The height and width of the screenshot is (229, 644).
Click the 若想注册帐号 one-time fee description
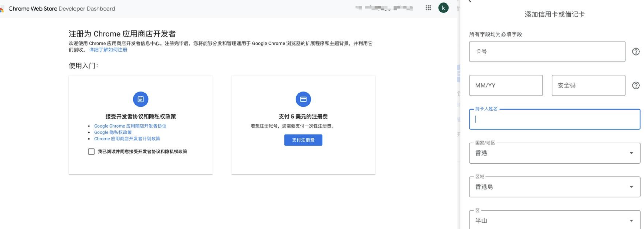pyautogui.click(x=293, y=126)
